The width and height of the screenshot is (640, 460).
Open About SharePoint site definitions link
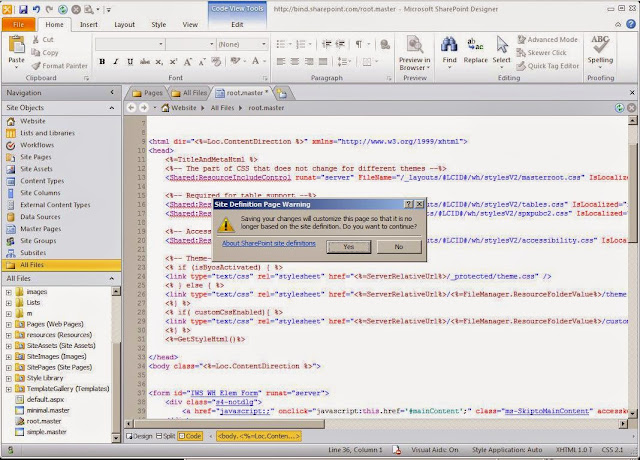pos(268,243)
